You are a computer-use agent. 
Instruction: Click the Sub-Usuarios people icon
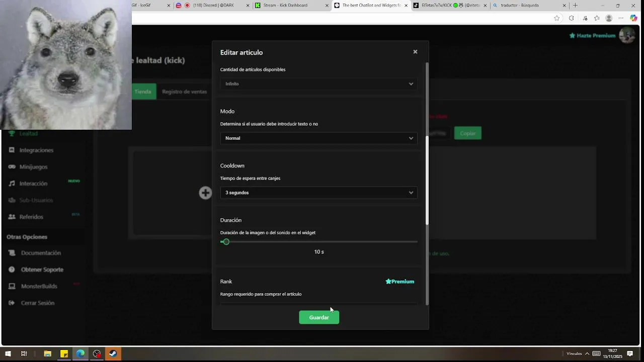pos(12,200)
